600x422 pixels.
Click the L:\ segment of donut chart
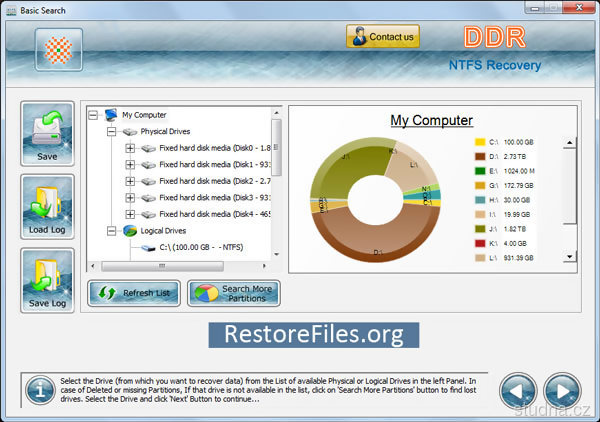pyautogui.click(x=415, y=168)
